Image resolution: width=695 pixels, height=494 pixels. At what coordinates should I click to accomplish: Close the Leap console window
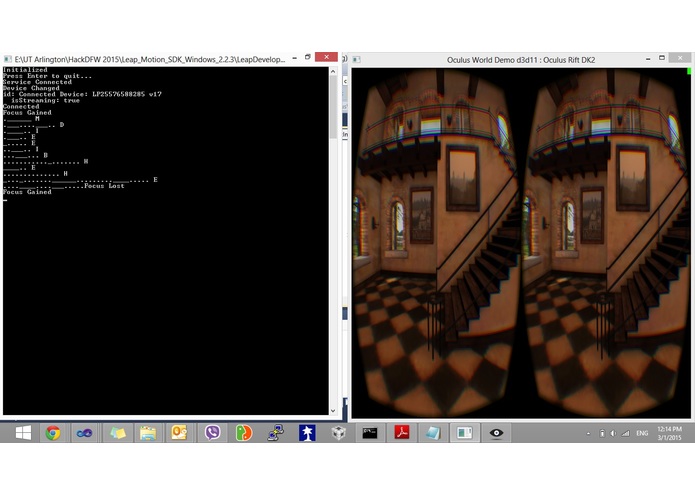point(326,57)
